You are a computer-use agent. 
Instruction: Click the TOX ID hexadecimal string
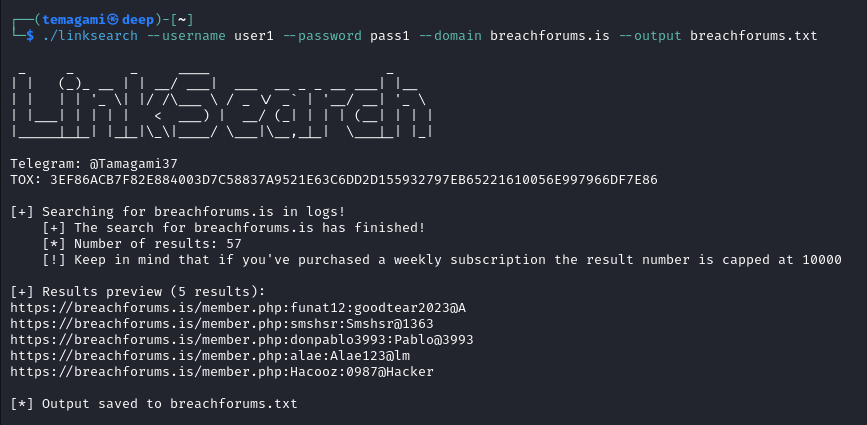[x=354, y=180]
